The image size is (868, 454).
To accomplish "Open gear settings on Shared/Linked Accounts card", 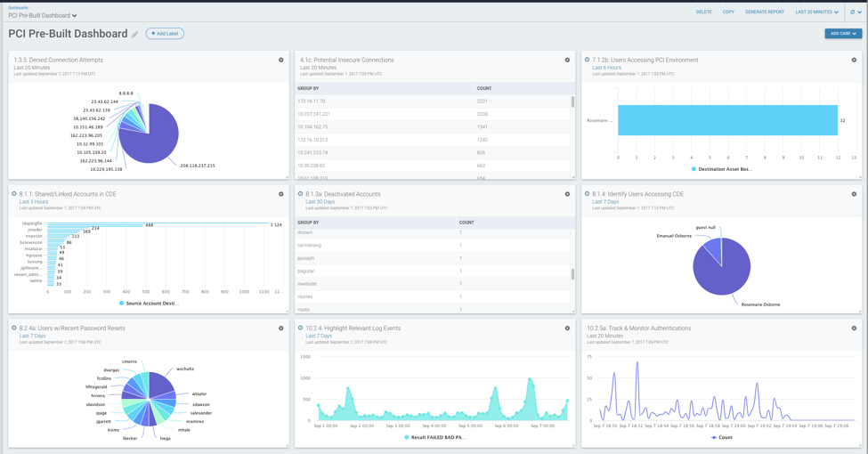I will [x=281, y=194].
